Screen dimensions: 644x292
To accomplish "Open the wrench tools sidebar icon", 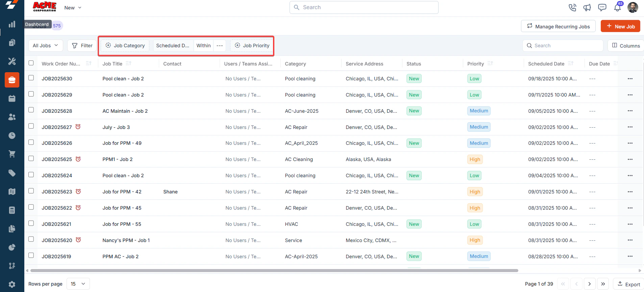I will [x=12, y=61].
